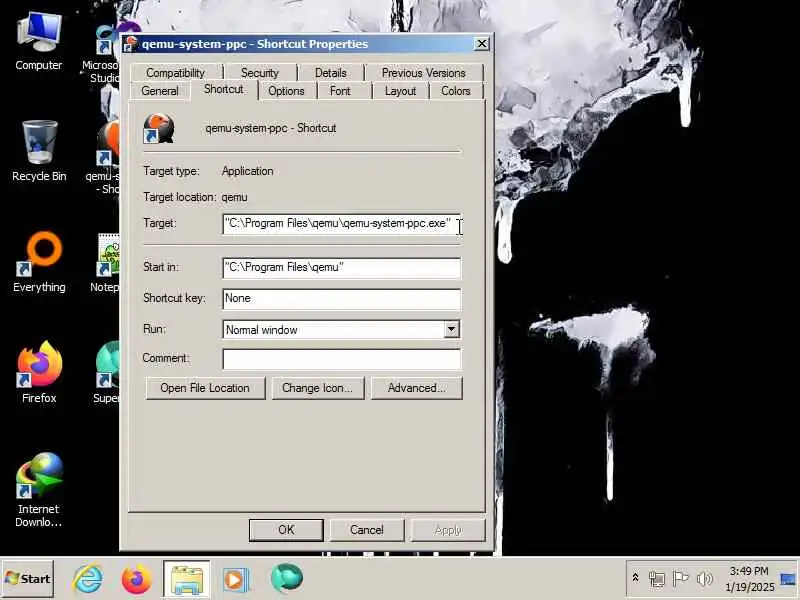Switch to the Layout tab
The image size is (800, 600).
pos(400,91)
